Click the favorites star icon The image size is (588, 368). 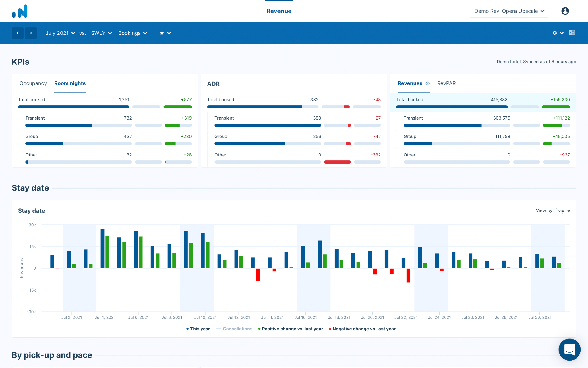(162, 33)
